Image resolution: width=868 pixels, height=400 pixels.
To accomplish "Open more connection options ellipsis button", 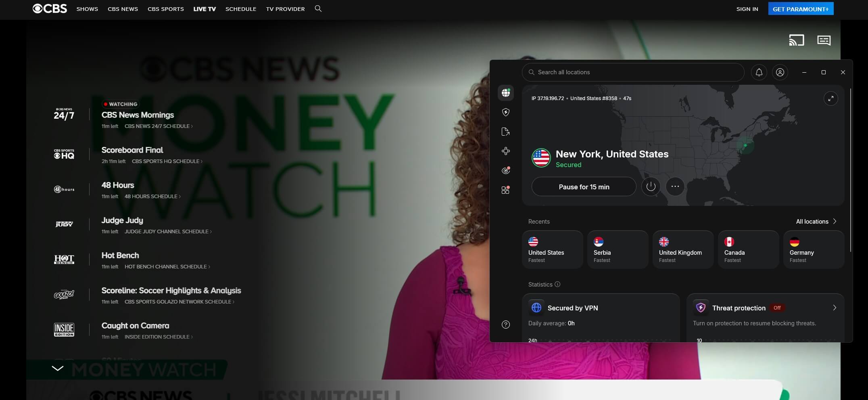I will click(x=675, y=186).
